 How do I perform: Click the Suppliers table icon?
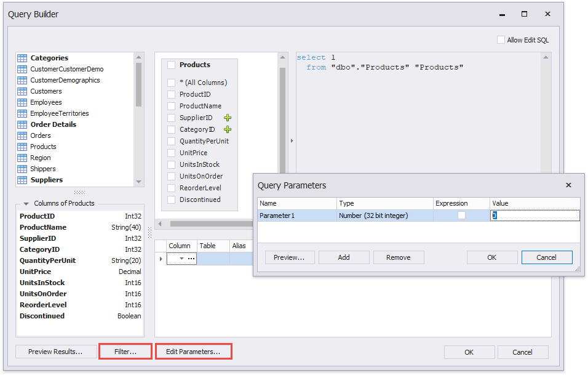click(22, 180)
